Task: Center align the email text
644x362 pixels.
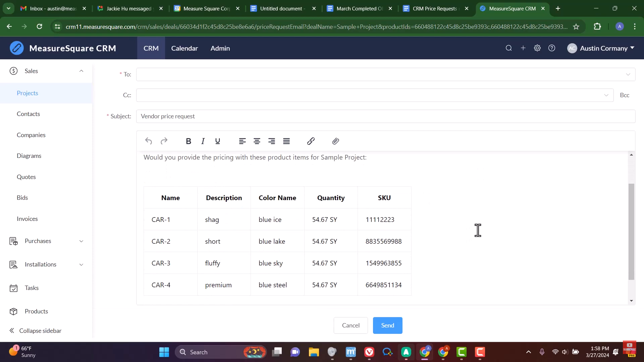Action: (257, 141)
